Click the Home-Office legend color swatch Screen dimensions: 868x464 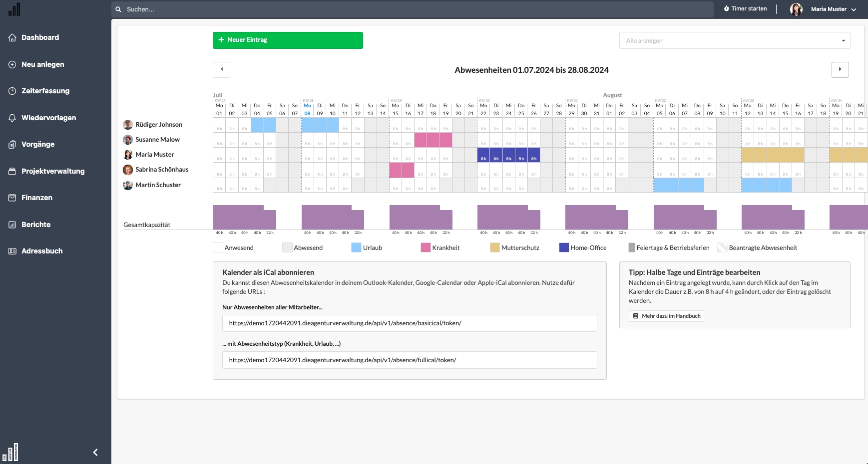tap(564, 247)
